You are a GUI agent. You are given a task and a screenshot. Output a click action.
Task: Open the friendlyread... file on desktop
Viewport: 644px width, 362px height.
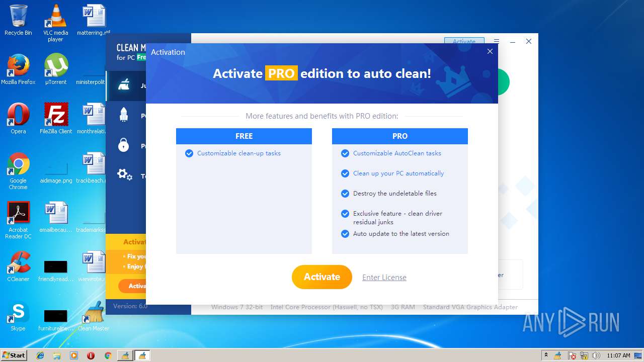pos(56,270)
